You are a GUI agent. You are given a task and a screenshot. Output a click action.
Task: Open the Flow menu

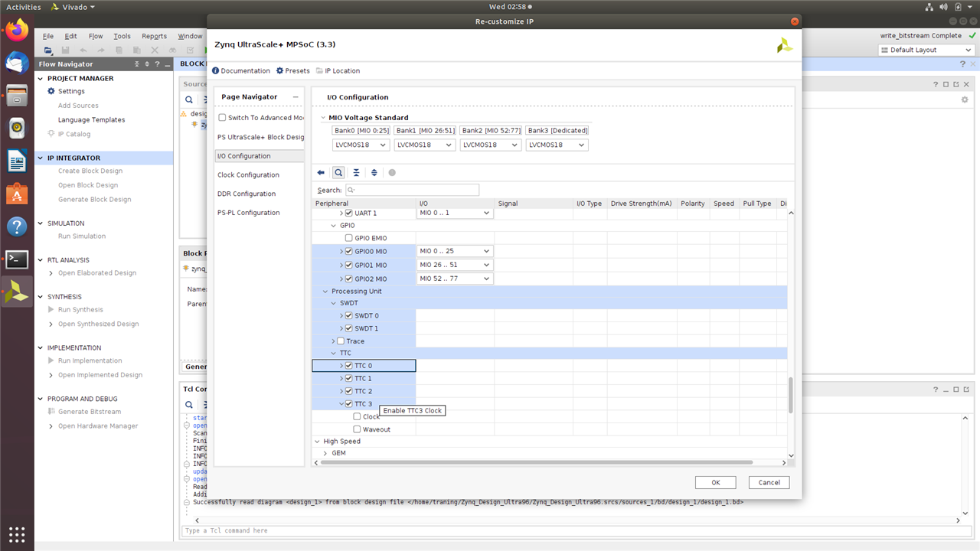[96, 36]
